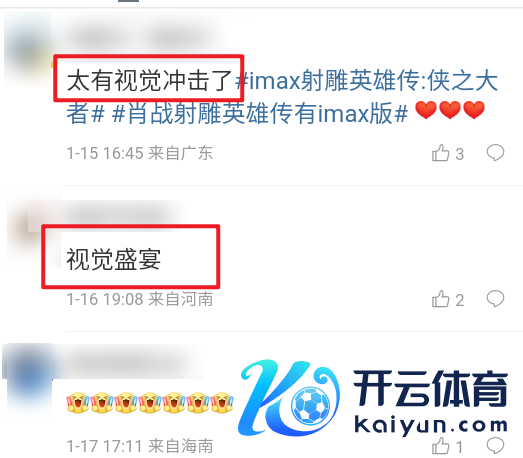Reply to the 广东 comment via bubble icon
This screenshot has height=458, width=523.
495,152
